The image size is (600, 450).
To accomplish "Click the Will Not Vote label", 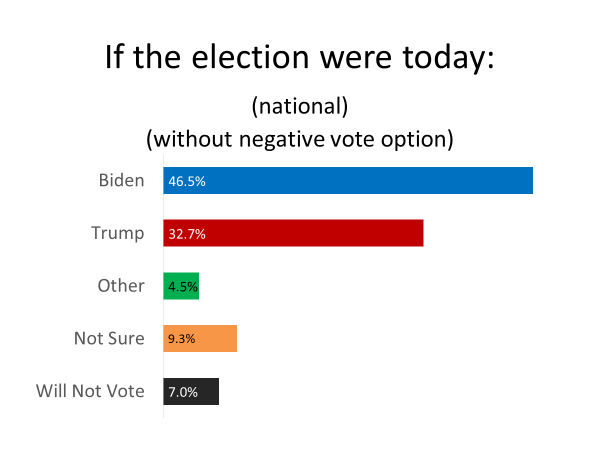I will [90, 391].
